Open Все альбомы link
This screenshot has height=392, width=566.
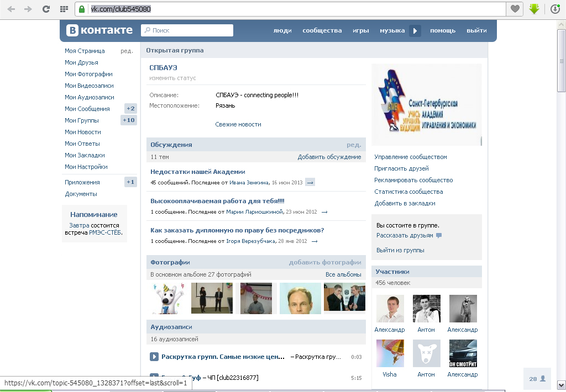pos(343,274)
